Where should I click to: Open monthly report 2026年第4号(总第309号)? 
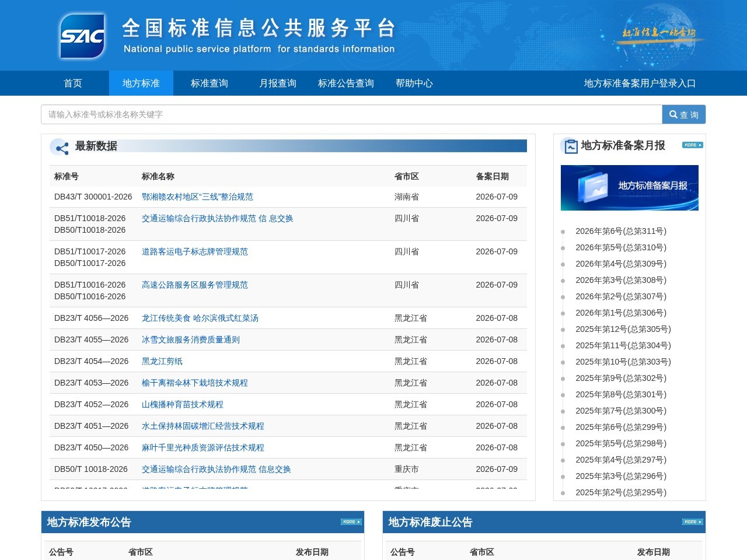click(x=621, y=264)
